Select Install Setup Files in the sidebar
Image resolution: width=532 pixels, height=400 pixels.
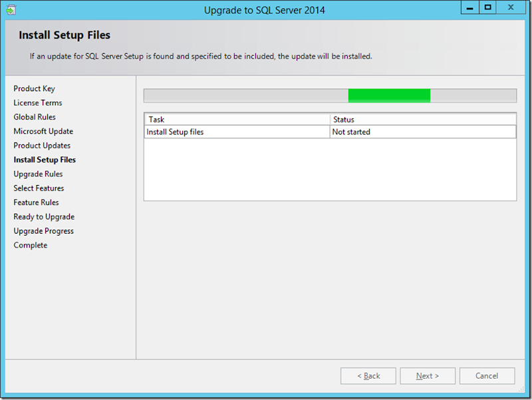pos(45,160)
